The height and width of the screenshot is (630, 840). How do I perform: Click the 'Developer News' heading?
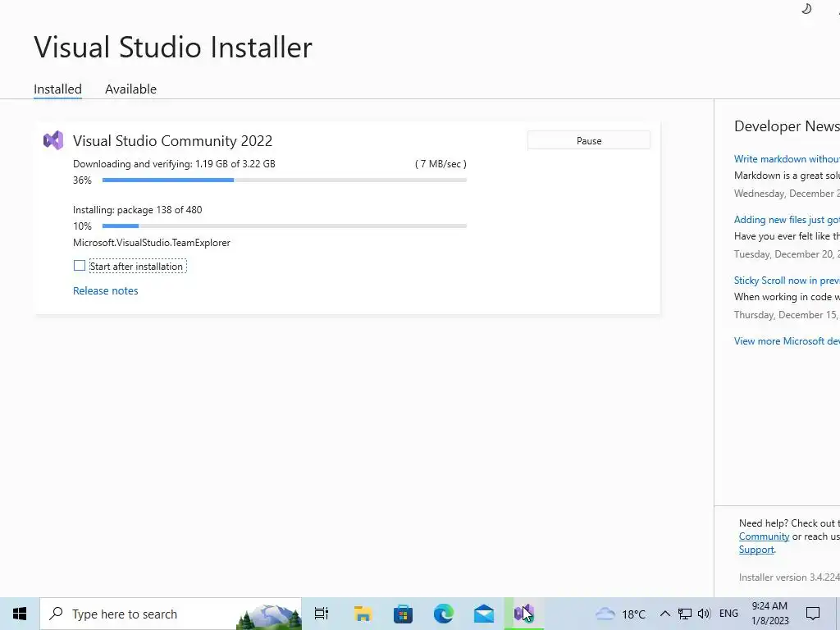coord(787,126)
